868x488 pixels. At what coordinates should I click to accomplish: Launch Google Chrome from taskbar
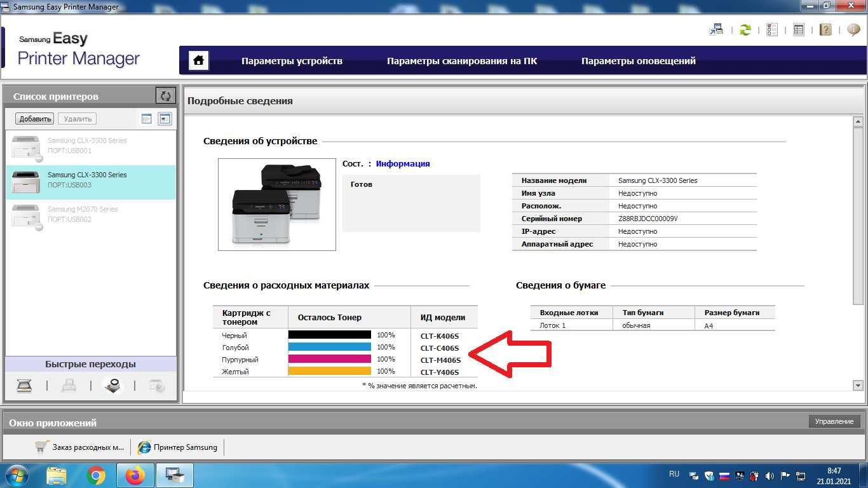[97, 475]
